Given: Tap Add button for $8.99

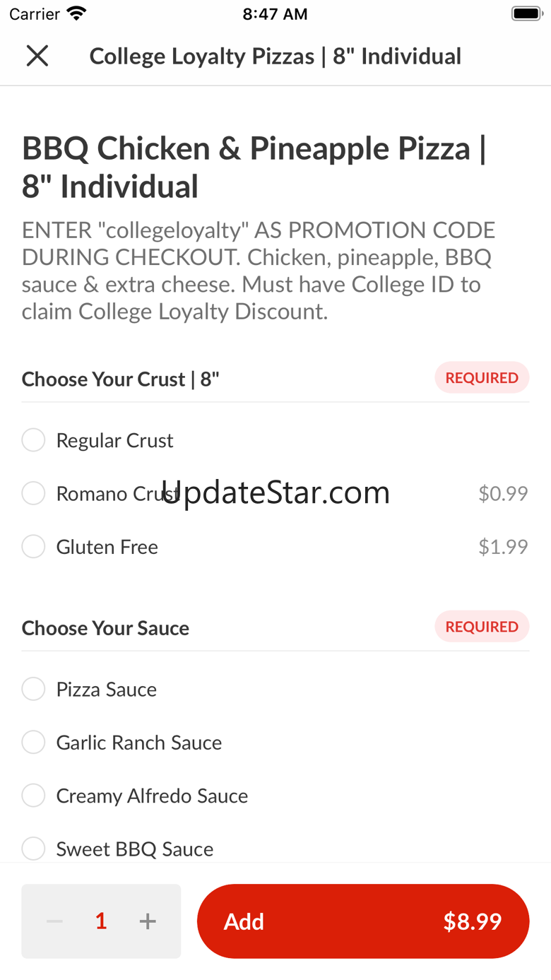Looking at the screenshot, I should (x=363, y=921).
